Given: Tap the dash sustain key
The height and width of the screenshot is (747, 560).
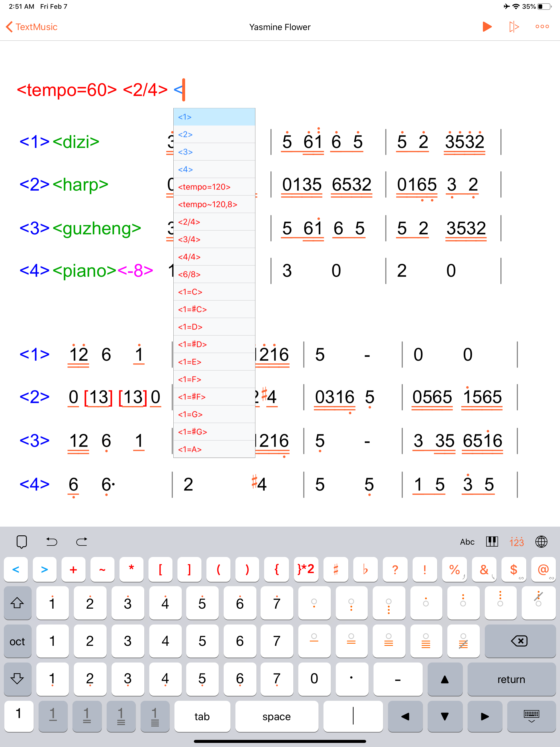Looking at the screenshot, I should pos(398,679).
